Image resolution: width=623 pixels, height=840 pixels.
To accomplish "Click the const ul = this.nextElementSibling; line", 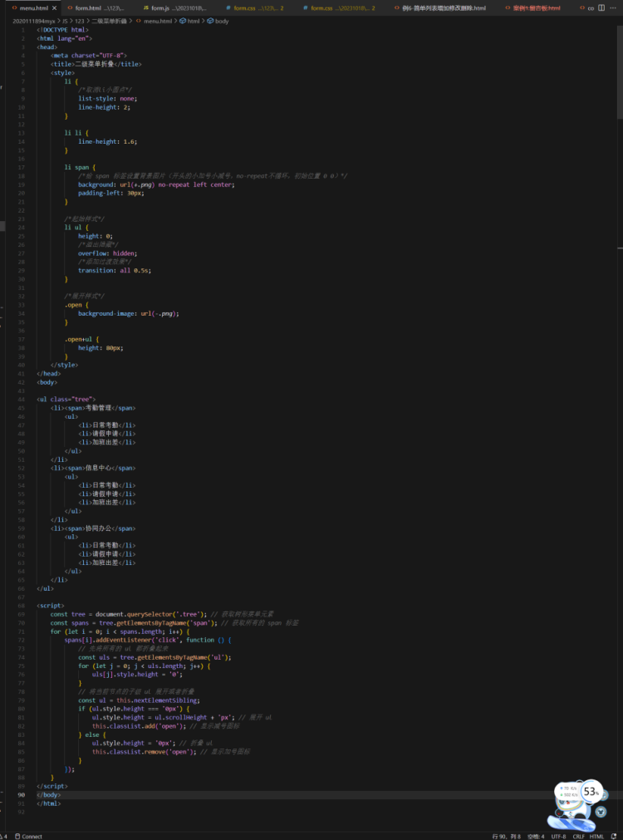I will pos(140,700).
